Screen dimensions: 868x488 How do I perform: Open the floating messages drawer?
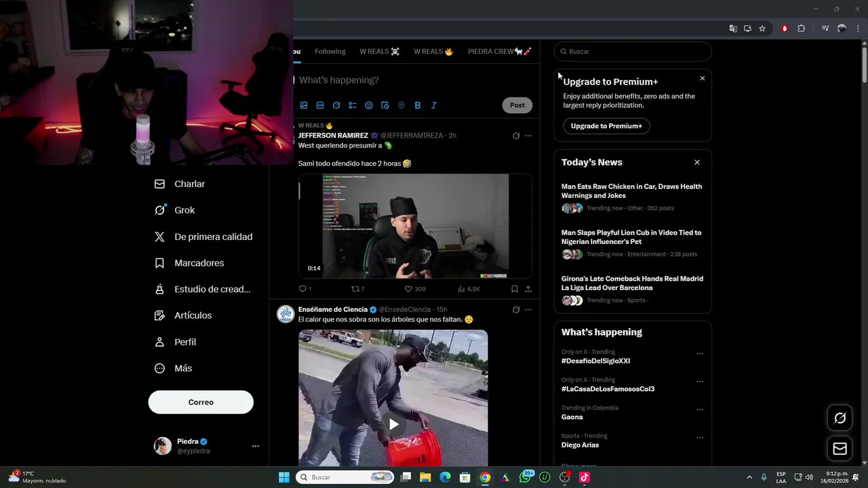(840, 449)
